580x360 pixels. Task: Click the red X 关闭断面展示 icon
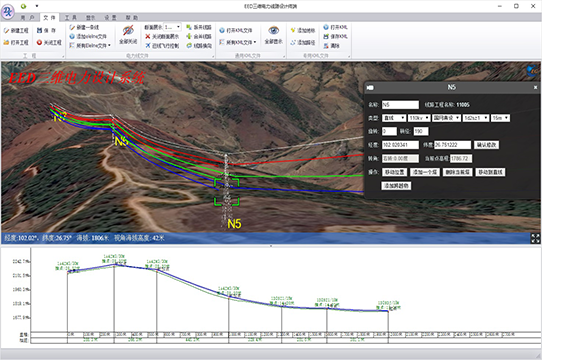[148, 36]
